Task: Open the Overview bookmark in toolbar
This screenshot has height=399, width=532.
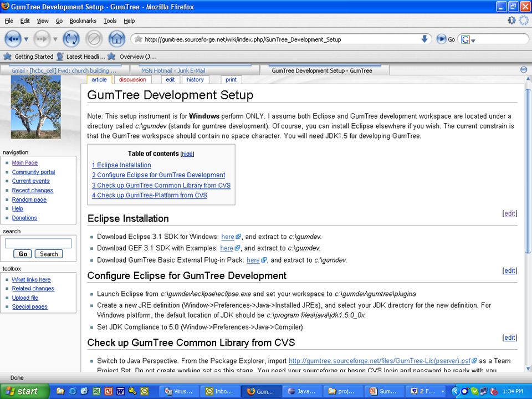Action: pyautogui.click(x=132, y=57)
